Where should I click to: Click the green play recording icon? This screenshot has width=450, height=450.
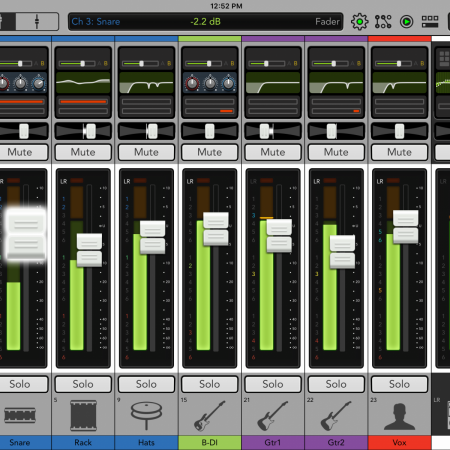(x=406, y=22)
